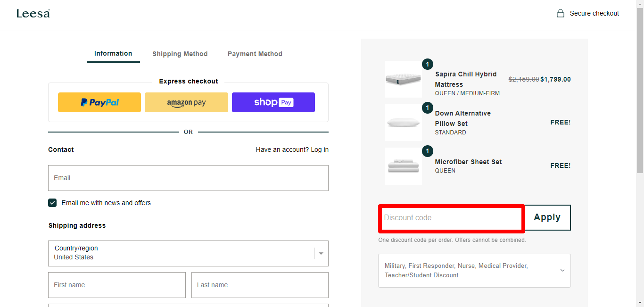
Task: Click the secure checkout lock icon
Action: pos(561,13)
